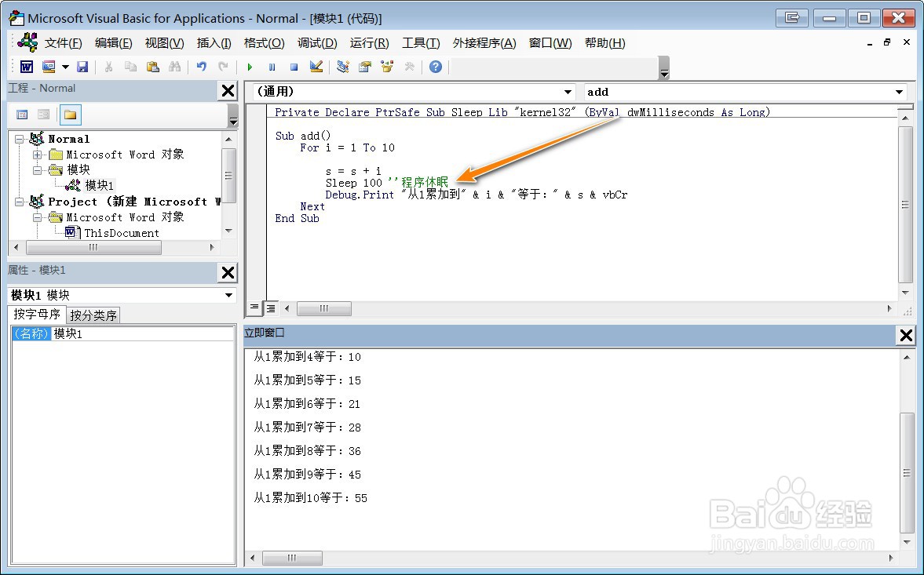Click the Break pause icon
This screenshot has width=924, height=575.
[272, 67]
